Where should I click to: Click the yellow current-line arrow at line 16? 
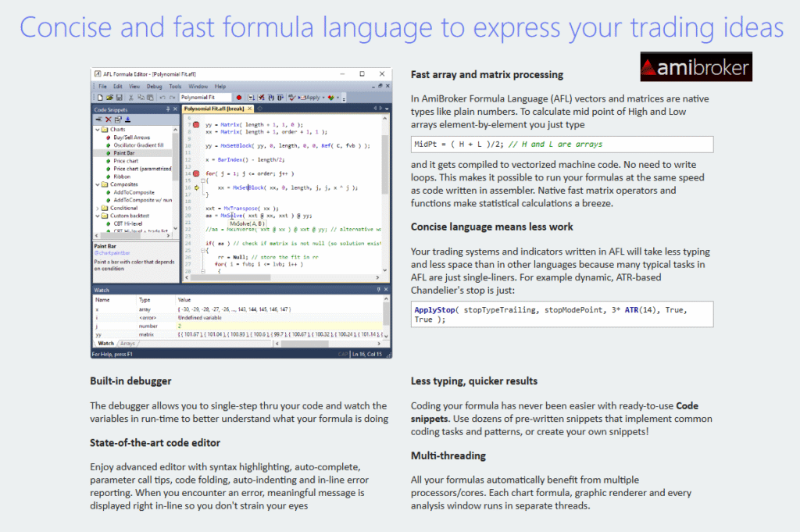click(x=196, y=187)
